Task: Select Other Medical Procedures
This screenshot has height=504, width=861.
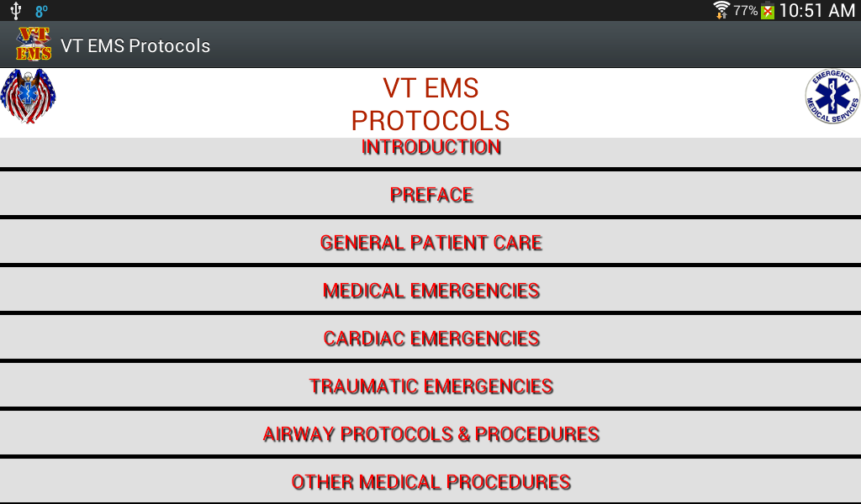Action: (x=430, y=481)
